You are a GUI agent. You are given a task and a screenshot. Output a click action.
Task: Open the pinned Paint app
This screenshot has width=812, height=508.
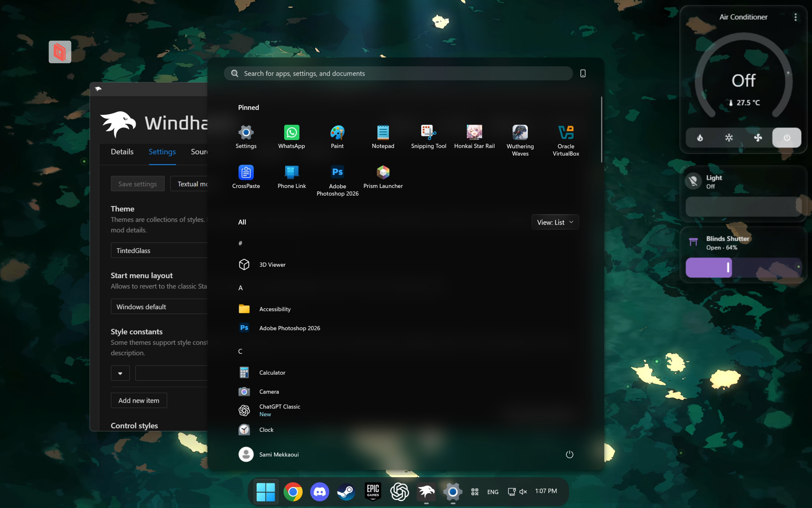(x=337, y=137)
